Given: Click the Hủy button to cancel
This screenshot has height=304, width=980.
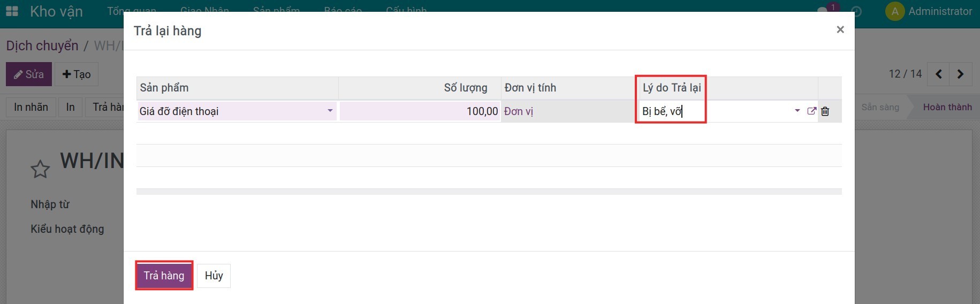Looking at the screenshot, I should pos(214,276).
